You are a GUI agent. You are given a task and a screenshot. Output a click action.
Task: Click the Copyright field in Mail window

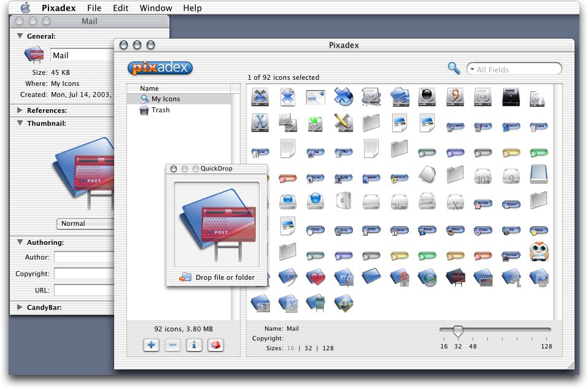[x=84, y=274]
